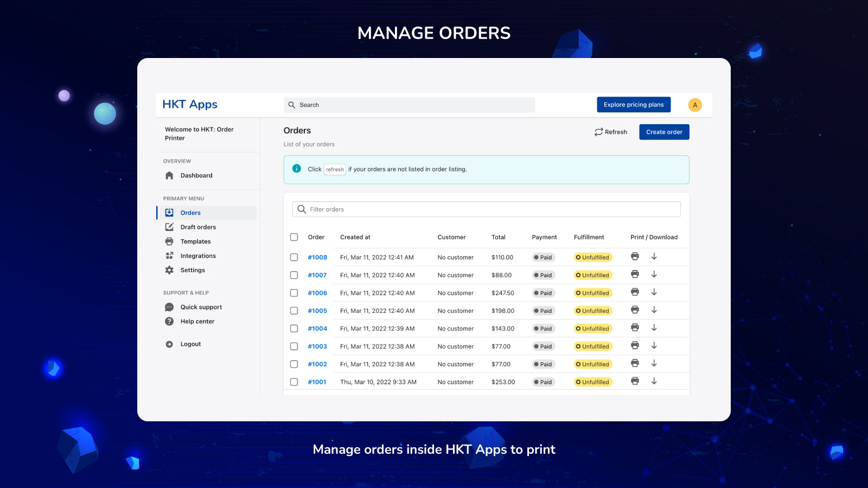Click the download arrow for order #1008
This screenshot has width=868, height=488.
click(x=654, y=256)
